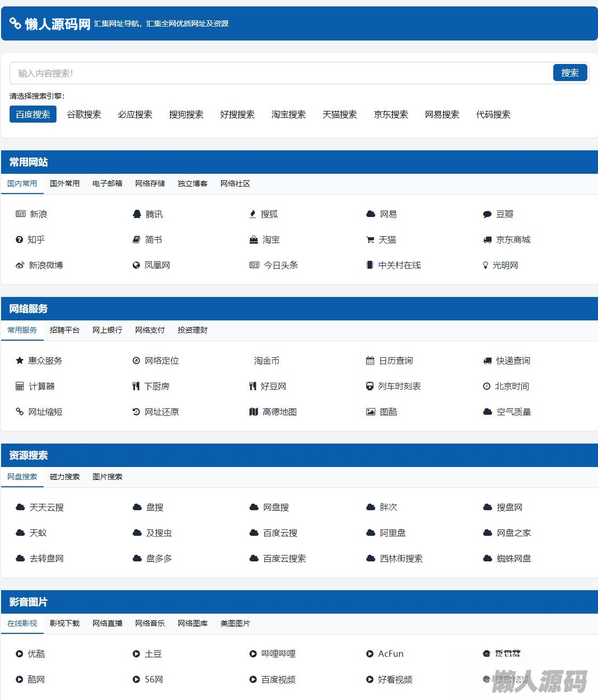This screenshot has height=700, width=598.
Task: Click the compass icon beside 网络定位
Action: [136, 360]
